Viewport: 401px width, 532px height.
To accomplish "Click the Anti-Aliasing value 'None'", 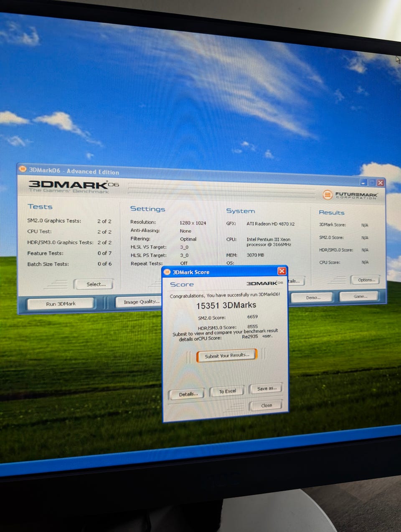I will coord(185,231).
